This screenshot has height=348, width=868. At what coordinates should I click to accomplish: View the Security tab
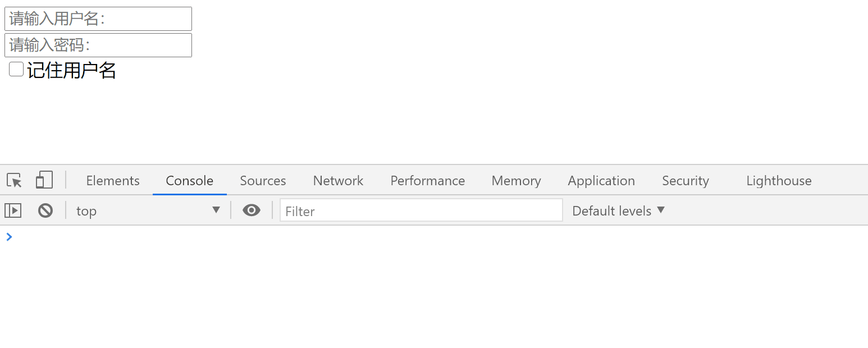tap(685, 181)
